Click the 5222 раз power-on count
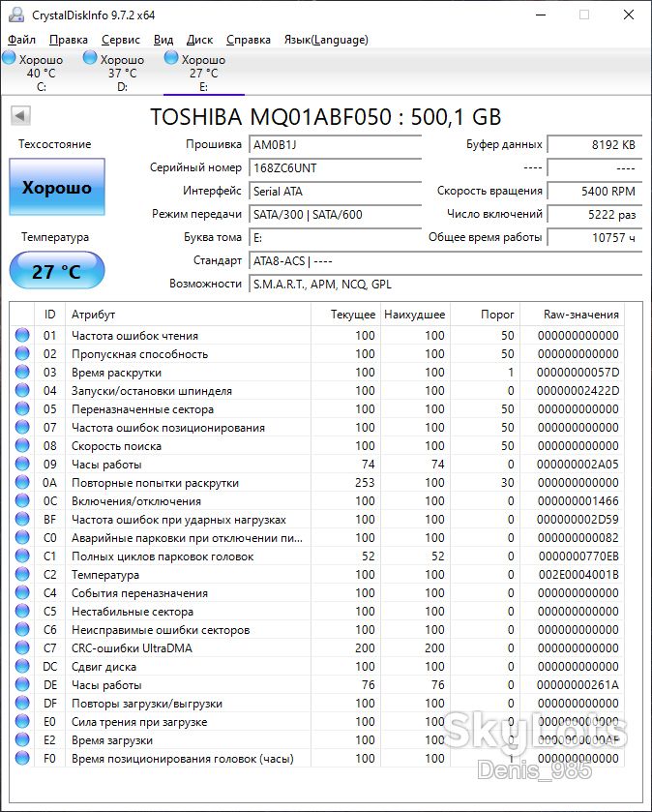Image resolution: width=652 pixels, height=812 pixels. pos(595,215)
